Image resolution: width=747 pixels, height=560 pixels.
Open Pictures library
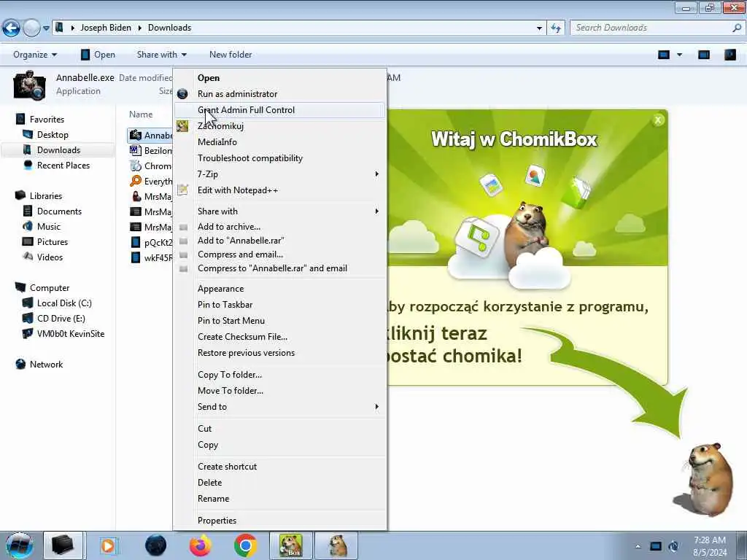click(x=53, y=242)
